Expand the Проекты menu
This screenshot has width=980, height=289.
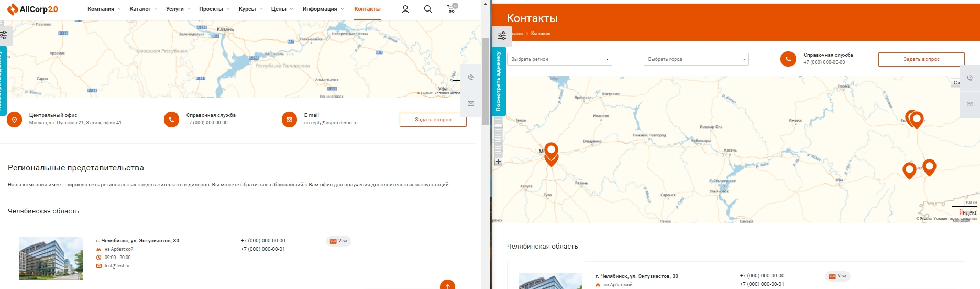214,9
